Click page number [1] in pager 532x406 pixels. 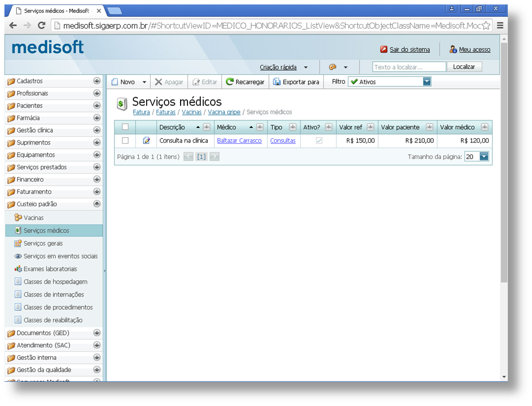(x=201, y=157)
